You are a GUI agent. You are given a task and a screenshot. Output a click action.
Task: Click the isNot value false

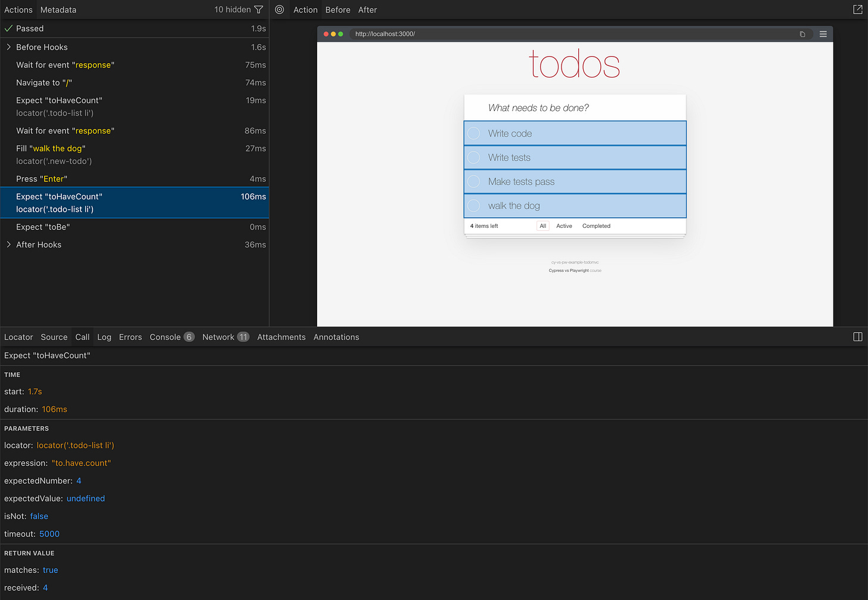pyautogui.click(x=39, y=517)
